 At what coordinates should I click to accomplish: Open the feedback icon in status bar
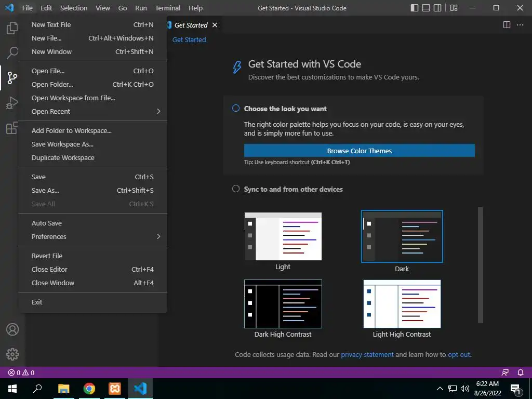click(x=505, y=373)
